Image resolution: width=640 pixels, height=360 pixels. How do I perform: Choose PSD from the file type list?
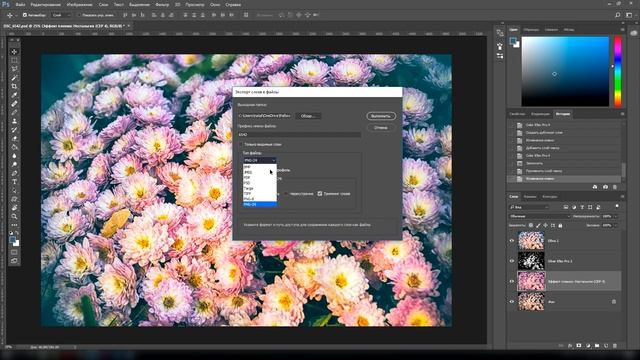(x=260, y=183)
